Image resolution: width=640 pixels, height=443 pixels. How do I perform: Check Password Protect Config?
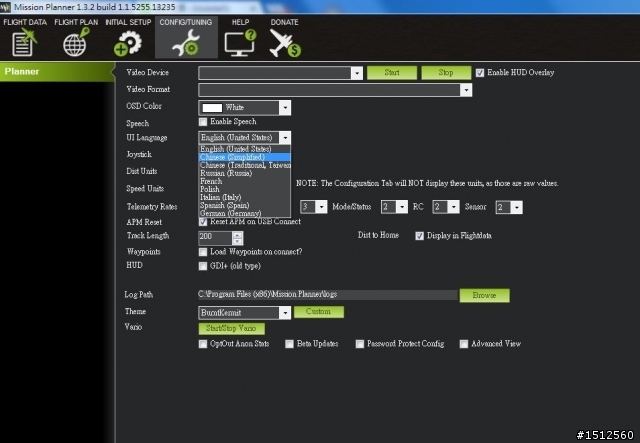[360, 344]
